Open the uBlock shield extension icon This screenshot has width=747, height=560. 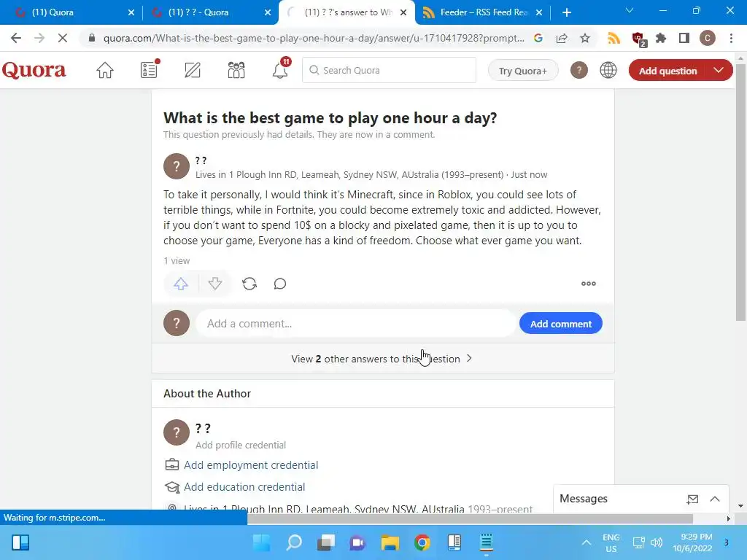click(x=638, y=39)
